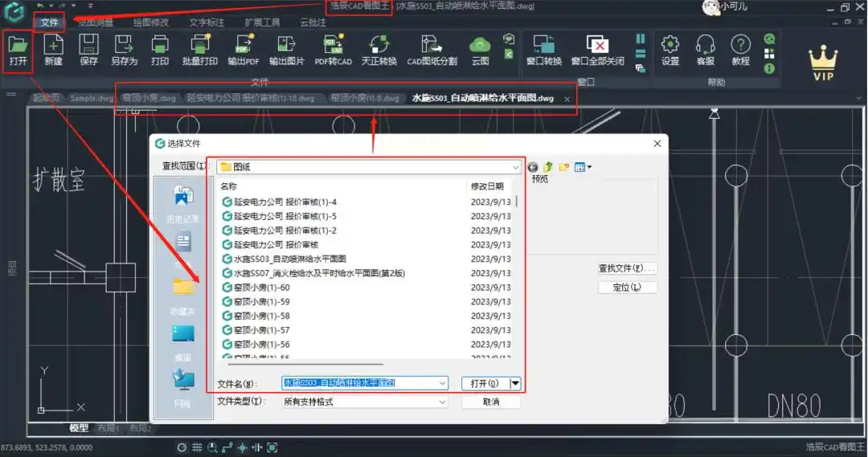Launch PDF转CAD converter
Screen dimensions: 868x457
coord(334,51)
